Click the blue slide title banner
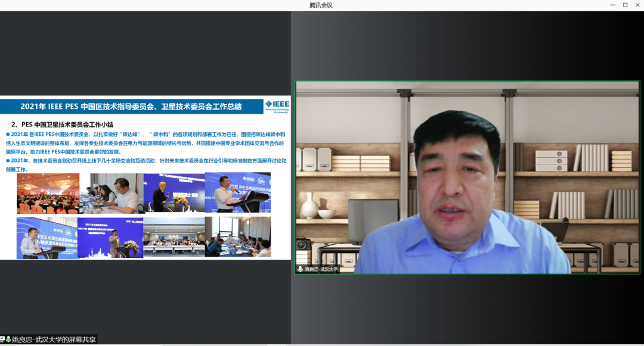Image resolution: width=644 pixels, height=346 pixels. coord(131,107)
